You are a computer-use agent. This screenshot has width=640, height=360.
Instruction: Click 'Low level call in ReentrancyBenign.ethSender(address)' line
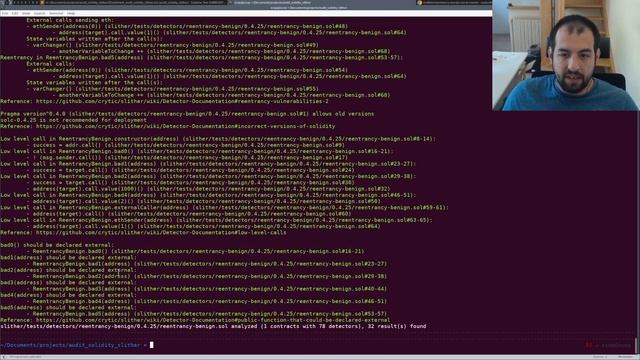216,220
